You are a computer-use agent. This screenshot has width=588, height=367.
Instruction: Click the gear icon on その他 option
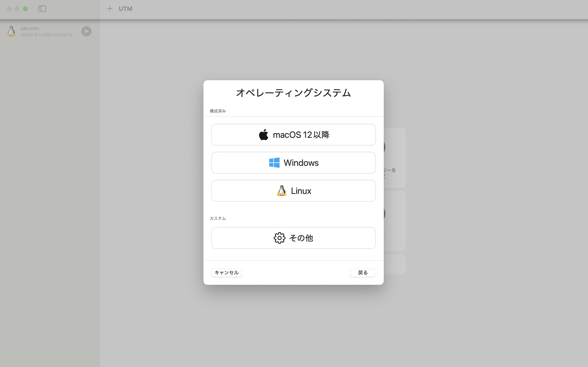pyautogui.click(x=279, y=238)
